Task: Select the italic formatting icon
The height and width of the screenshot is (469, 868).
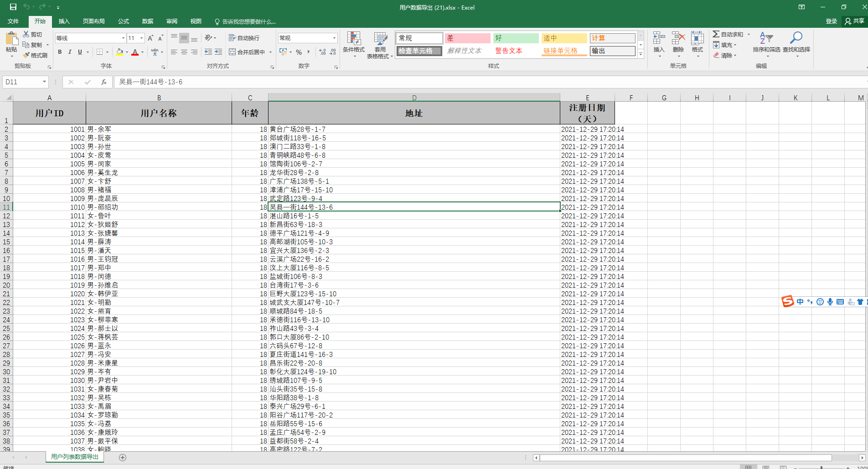Action: 69,52
